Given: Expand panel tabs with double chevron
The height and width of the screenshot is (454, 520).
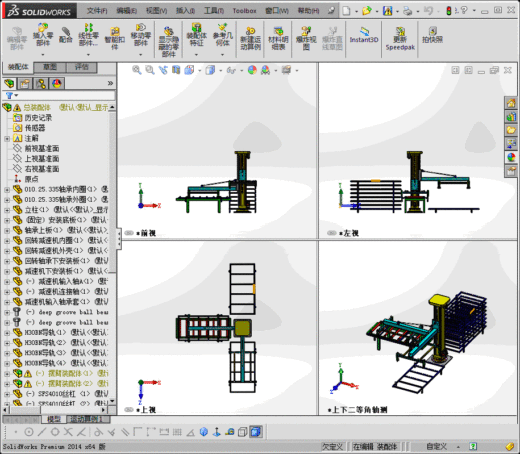Looking at the screenshot, I should point(110,83).
